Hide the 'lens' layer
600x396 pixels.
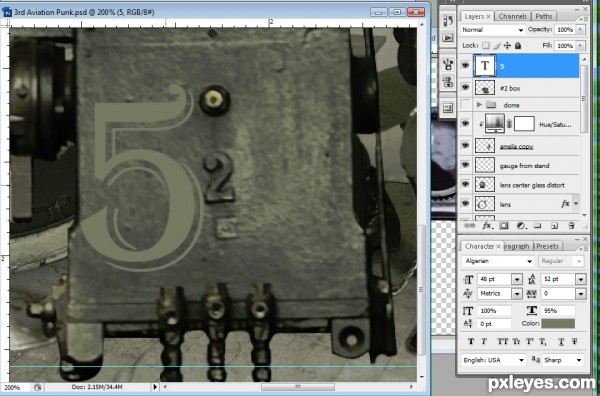click(x=465, y=204)
